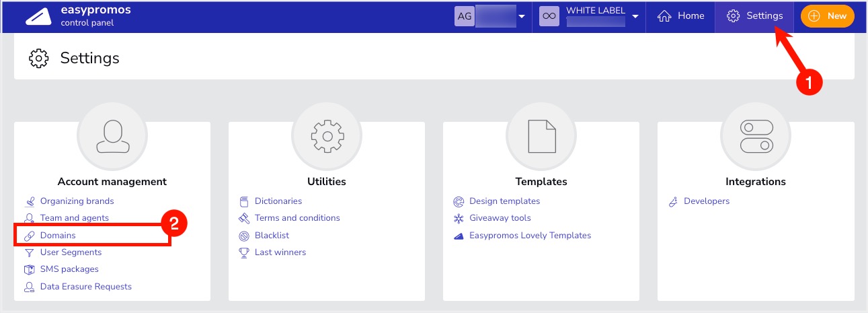Screen dimensions: 868x313
Task: Create a new promotion with New button
Action: 828,16
